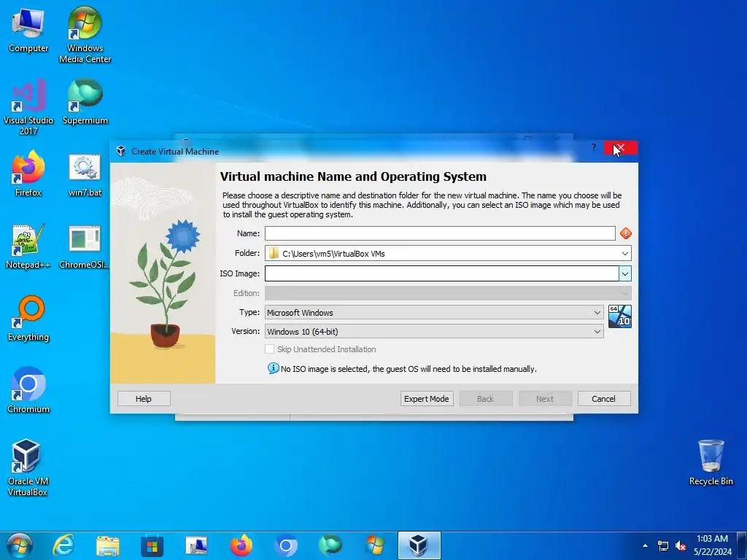This screenshot has height=560, width=747.
Task: Open the Store tile icon on taskbar
Action: [152, 546]
